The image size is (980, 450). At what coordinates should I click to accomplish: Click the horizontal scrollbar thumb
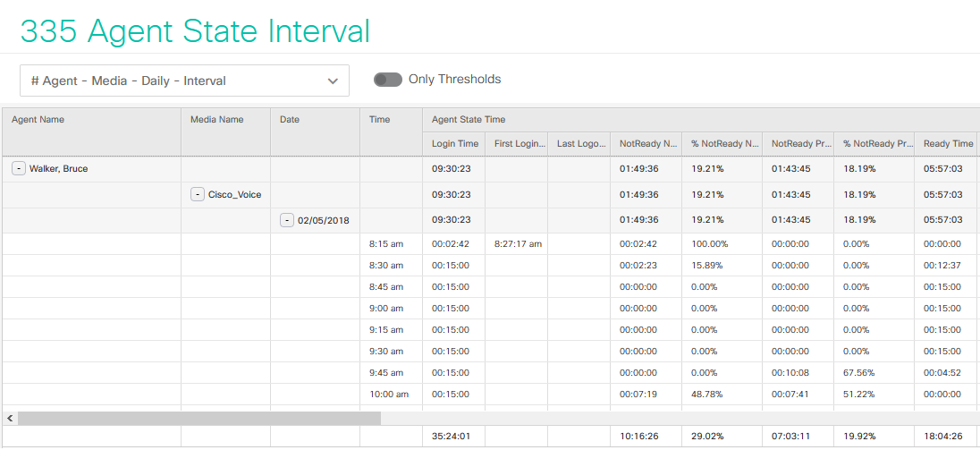click(x=199, y=418)
